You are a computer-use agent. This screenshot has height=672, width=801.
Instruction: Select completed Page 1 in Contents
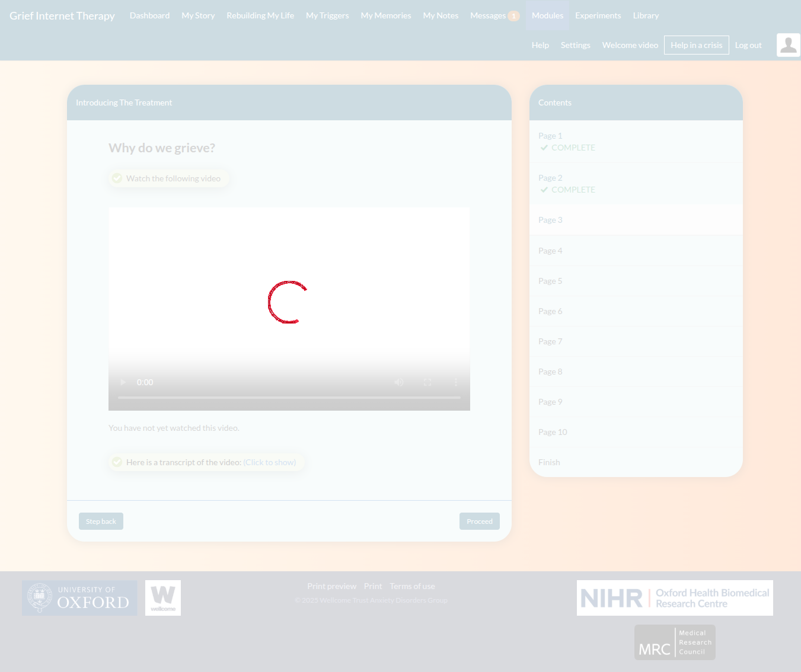point(550,136)
